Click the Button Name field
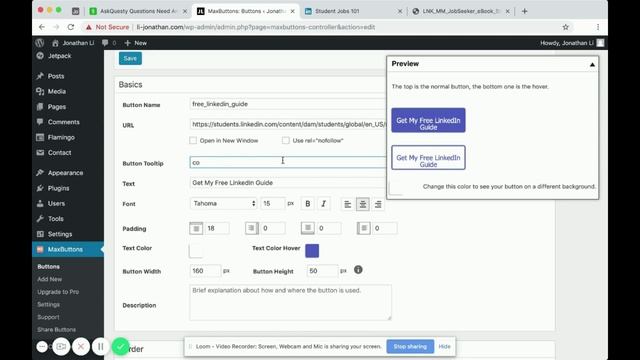Image resolution: width=640 pixels, height=360 pixels. click(x=288, y=104)
